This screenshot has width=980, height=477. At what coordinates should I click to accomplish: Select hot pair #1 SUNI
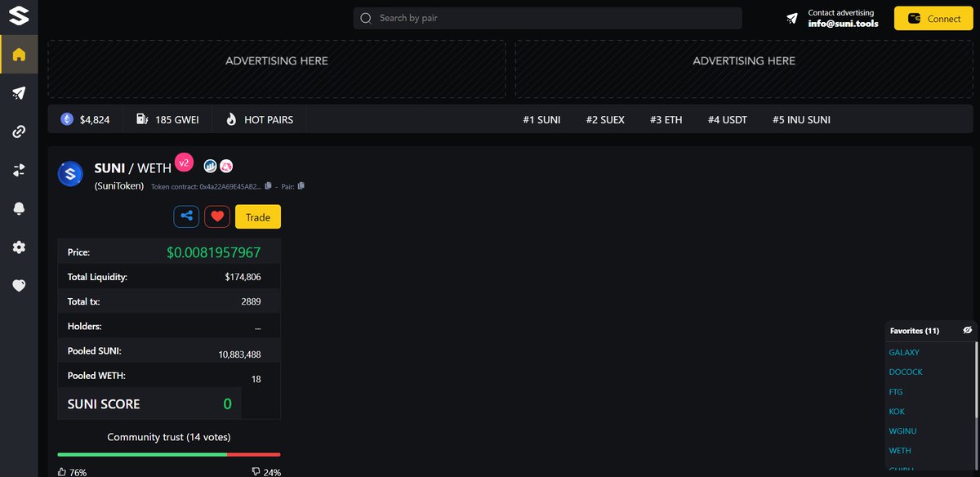pyautogui.click(x=541, y=119)
